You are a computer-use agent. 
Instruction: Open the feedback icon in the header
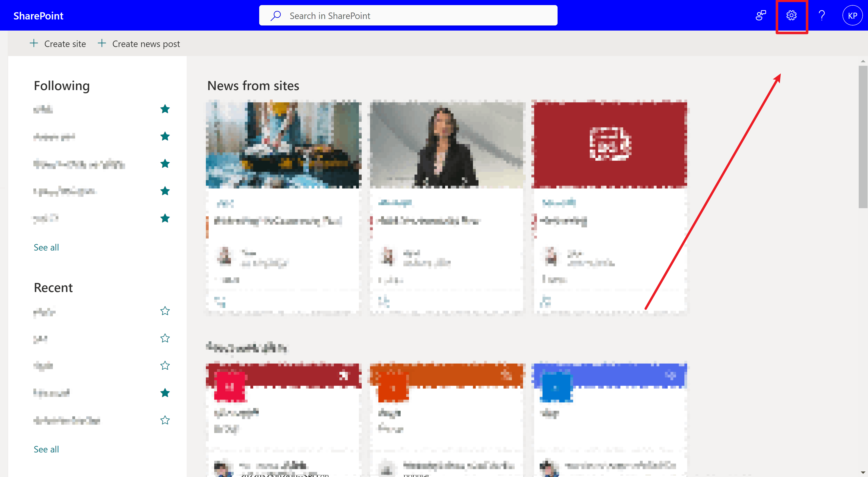pyautogui.click(x=760, y=16)
